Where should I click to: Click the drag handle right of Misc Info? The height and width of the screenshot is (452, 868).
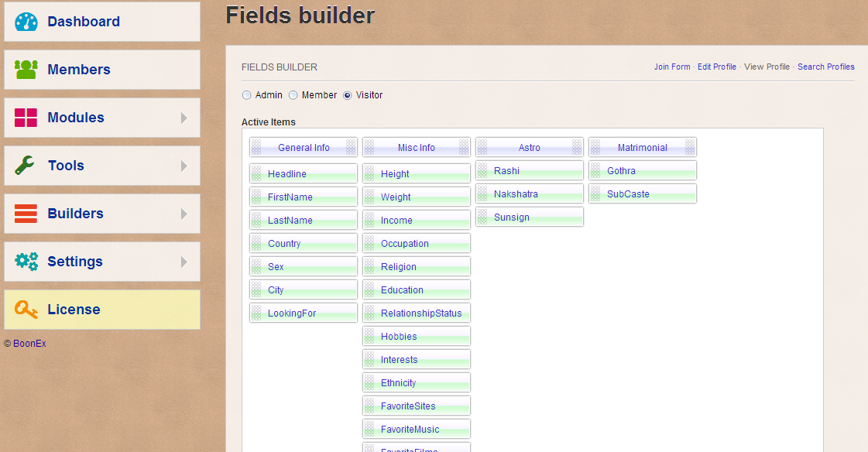[x=464, y=147]
